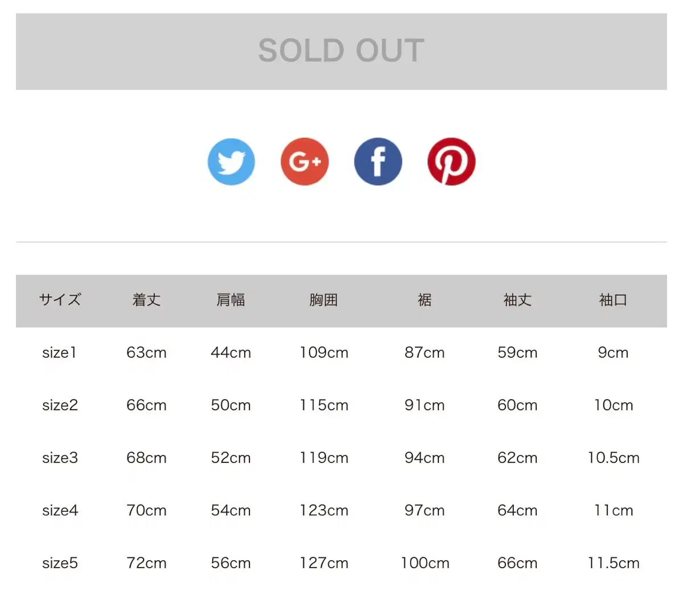The width and height of the screenshot is (683, 616).
Task: Select the サイズ column header
Action: tap(60, 300)
